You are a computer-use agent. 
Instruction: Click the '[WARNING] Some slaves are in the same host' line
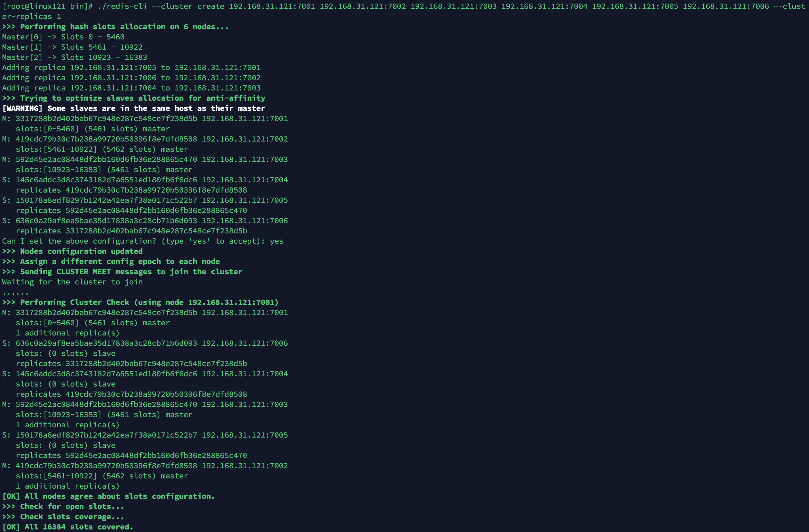[x=134, y=108]
